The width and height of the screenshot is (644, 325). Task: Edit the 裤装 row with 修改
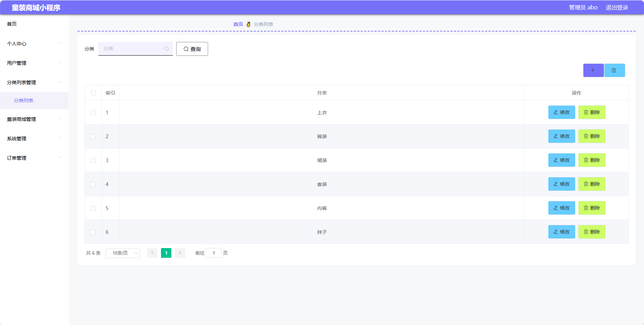tap(562, 136)
